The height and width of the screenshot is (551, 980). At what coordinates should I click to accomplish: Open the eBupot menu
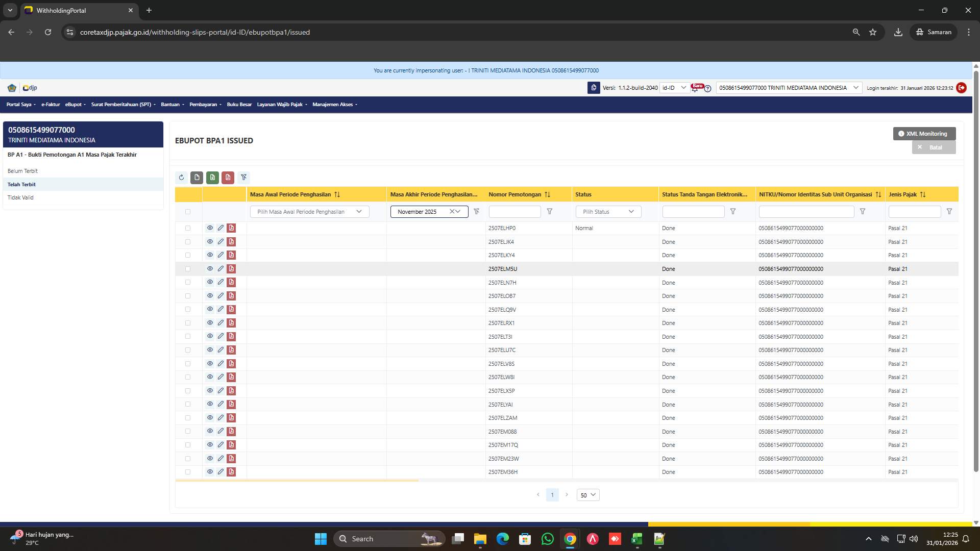point(75,105)
